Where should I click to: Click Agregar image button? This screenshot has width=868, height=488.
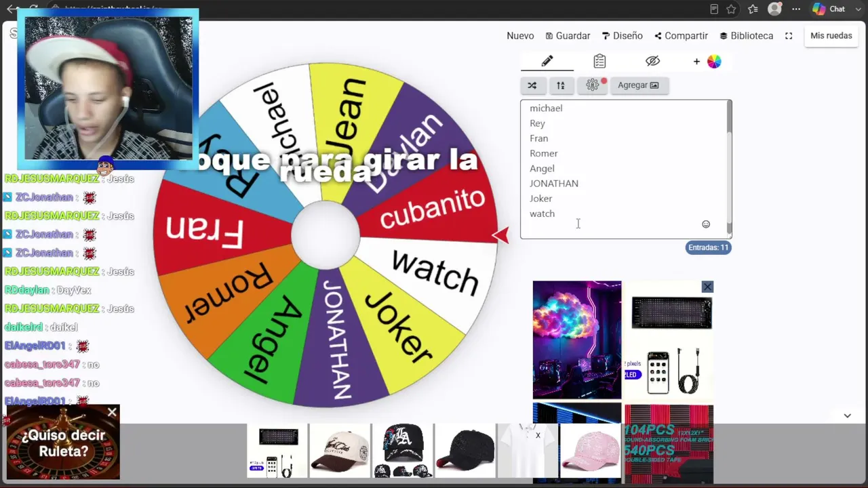(639, 85)
